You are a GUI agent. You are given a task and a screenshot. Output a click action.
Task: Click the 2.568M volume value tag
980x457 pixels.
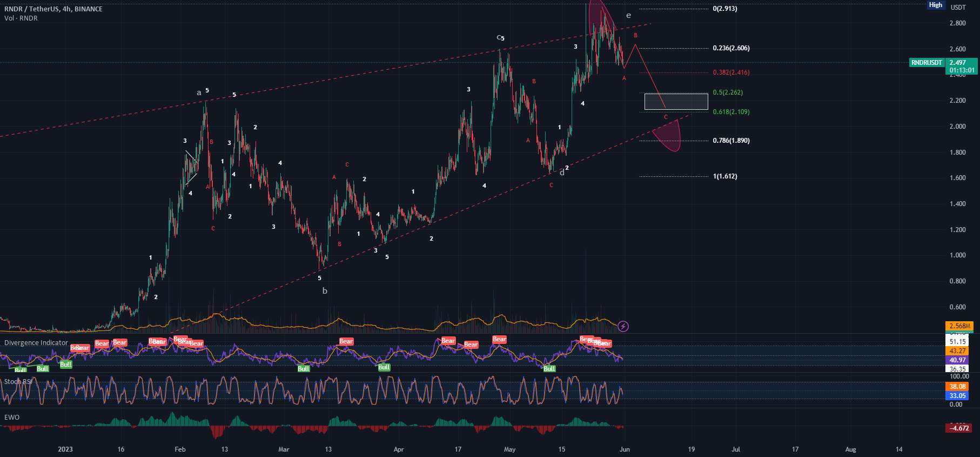(959, 326)
